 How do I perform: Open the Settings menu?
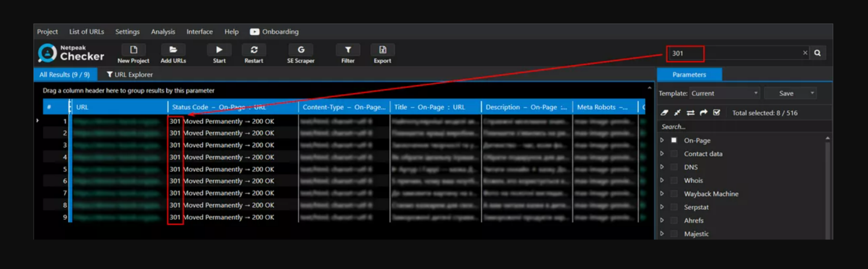[127, 32]
